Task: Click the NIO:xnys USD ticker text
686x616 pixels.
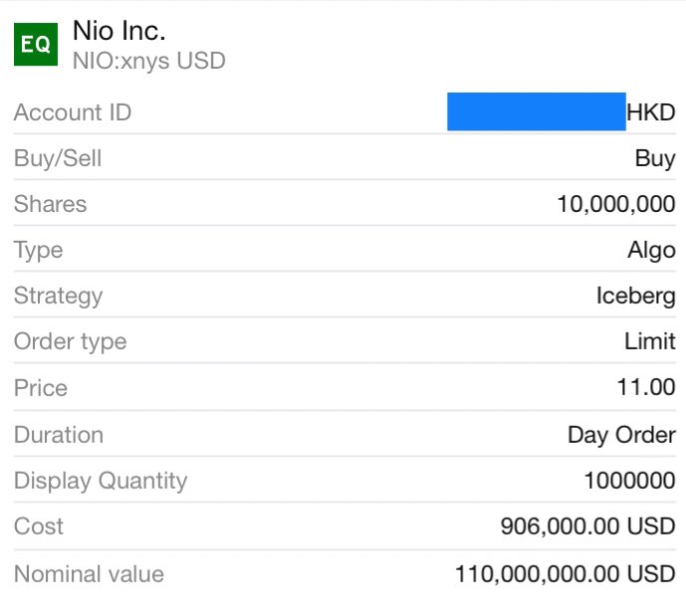Action: tap(149, 61)
